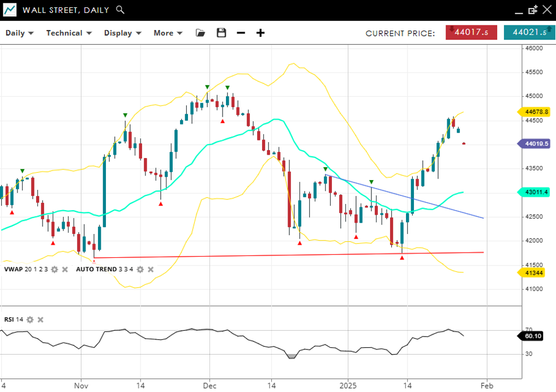
Task: Remove the RSI indicator
Action: tap(41, 320)
